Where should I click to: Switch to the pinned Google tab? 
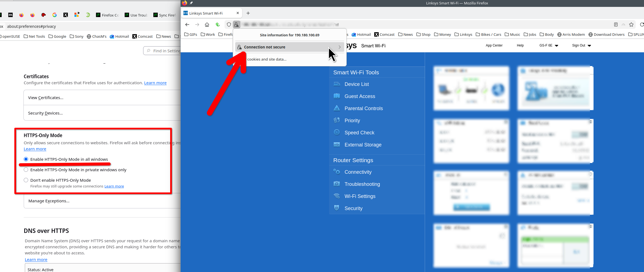pos(55,15)
